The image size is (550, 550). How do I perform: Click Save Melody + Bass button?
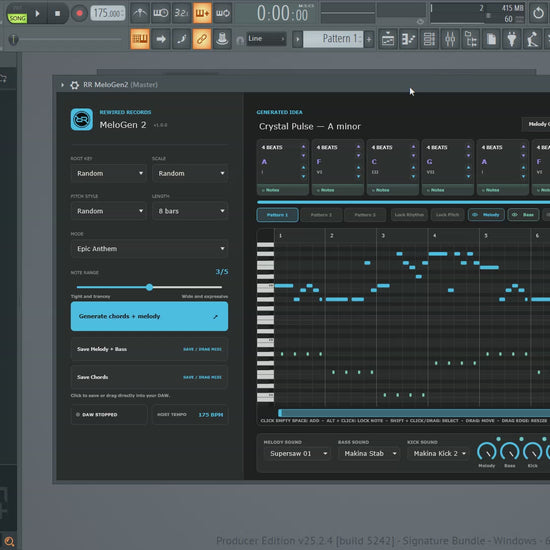point(149,349)
